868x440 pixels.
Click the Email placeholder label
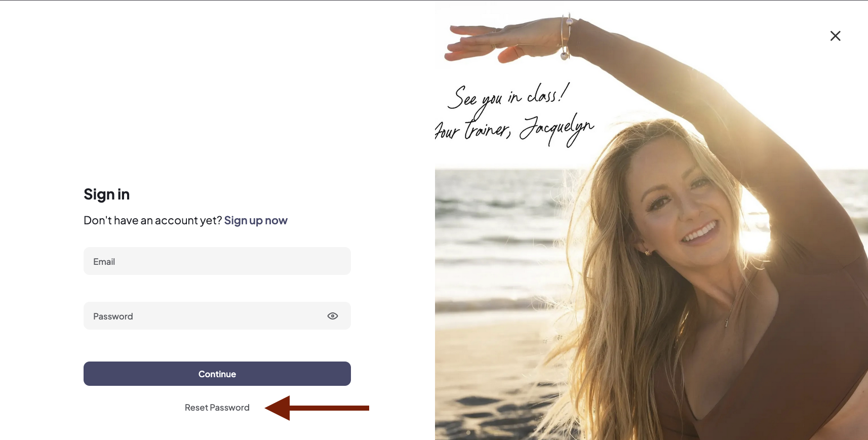click(x=104, y=262)
